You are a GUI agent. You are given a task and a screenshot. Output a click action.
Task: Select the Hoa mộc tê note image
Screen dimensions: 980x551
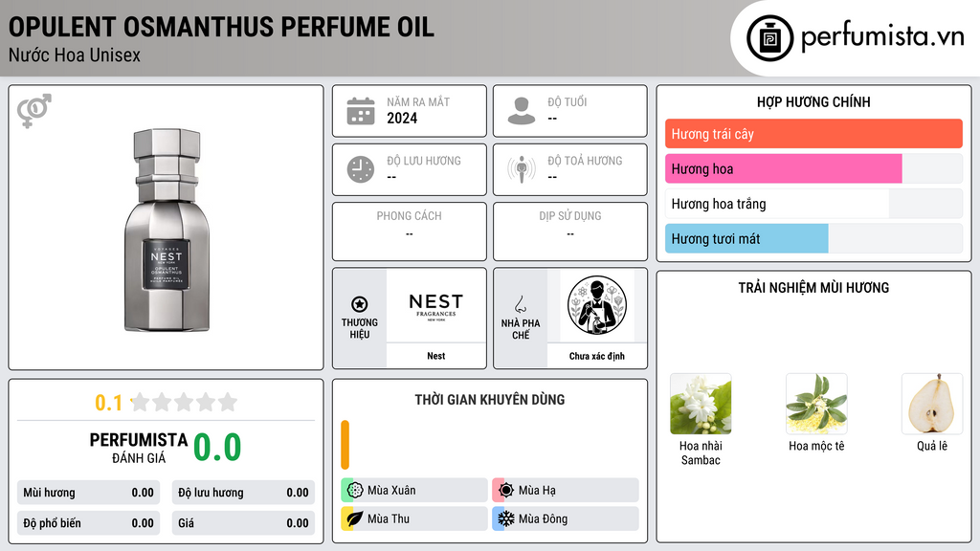coord(816,404)
